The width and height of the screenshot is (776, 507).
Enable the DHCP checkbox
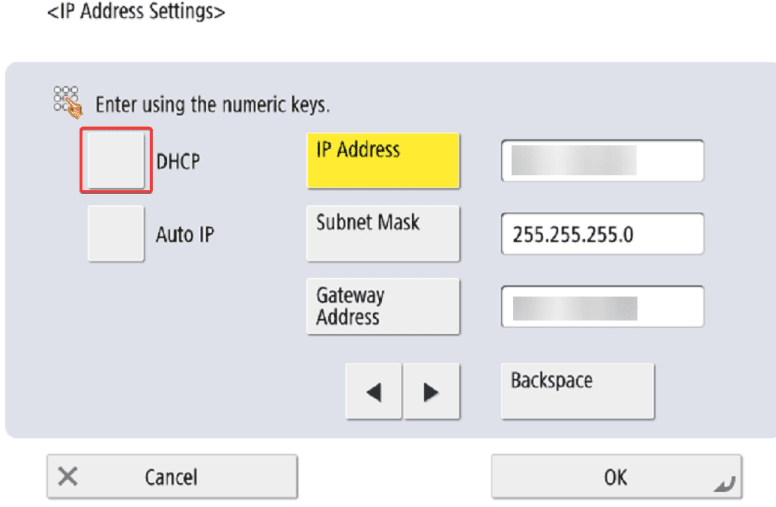tap(116, 160)
